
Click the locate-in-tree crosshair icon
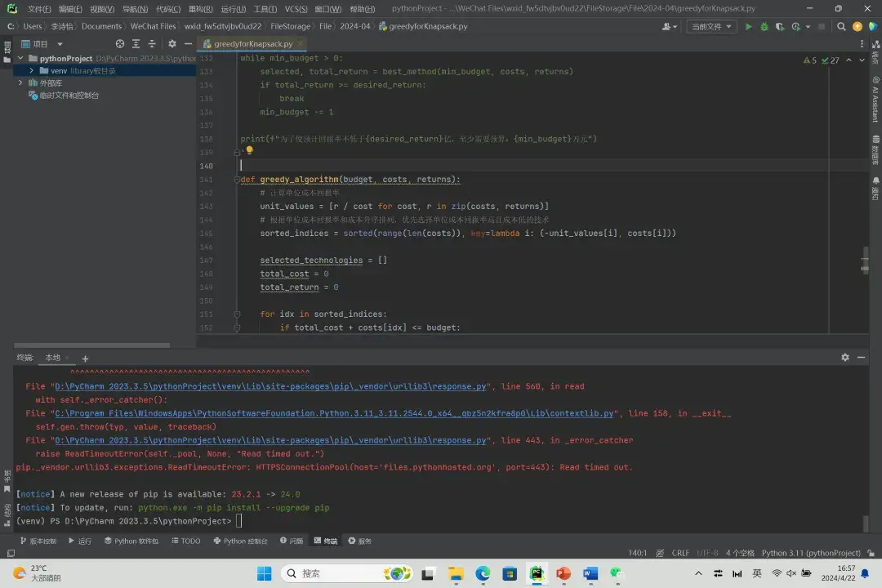120,44
